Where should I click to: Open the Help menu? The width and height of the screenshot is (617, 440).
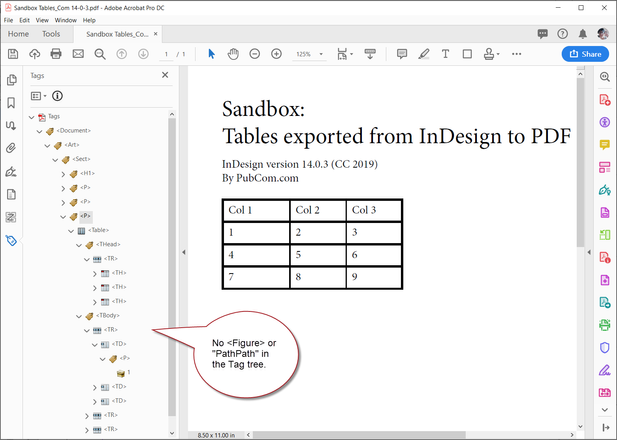[x=89, y=20]
